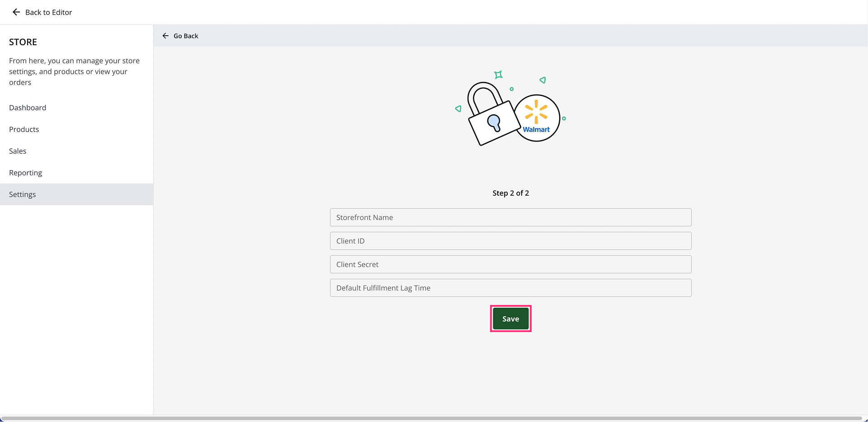
Task: Click the Go Back link text
Action: pos(186,36)
